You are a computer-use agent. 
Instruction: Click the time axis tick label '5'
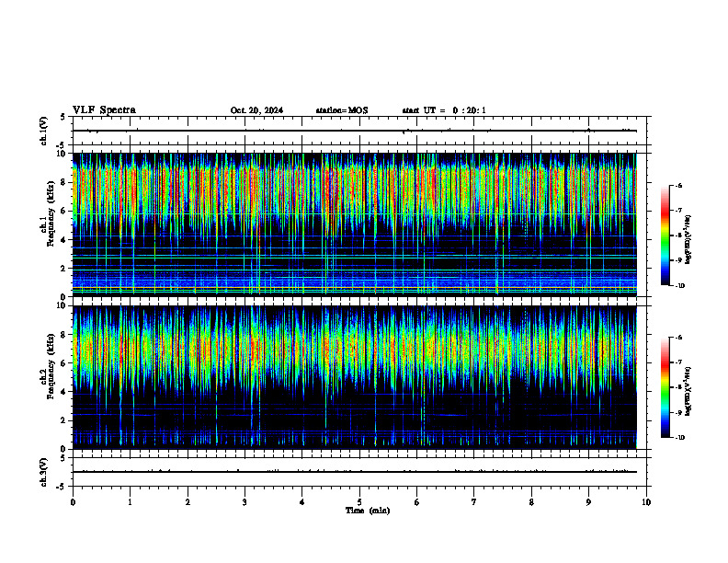click(x=359, y=502)
